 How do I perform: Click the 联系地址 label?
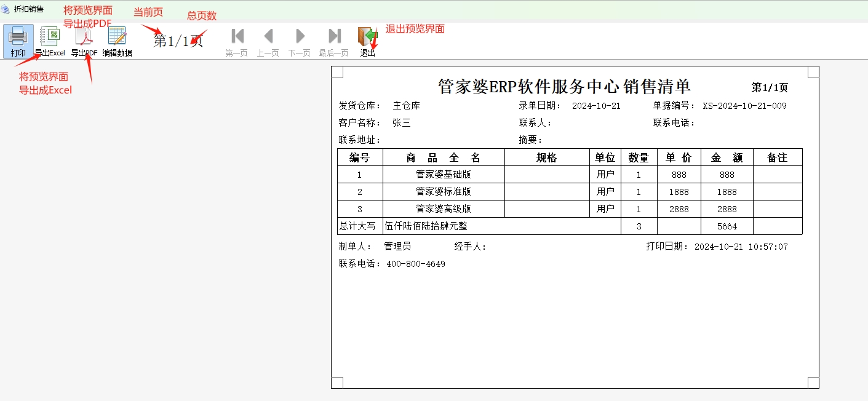(x=360, y=140)
